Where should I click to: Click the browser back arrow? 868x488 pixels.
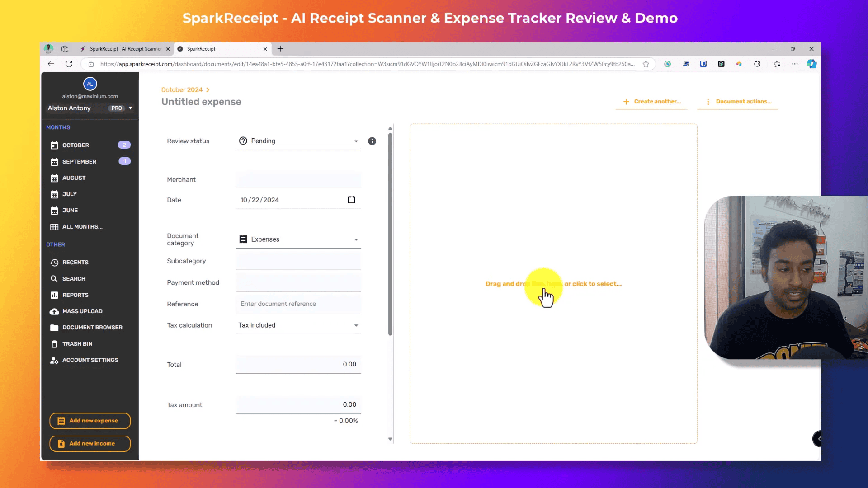[x=51, y=64]
